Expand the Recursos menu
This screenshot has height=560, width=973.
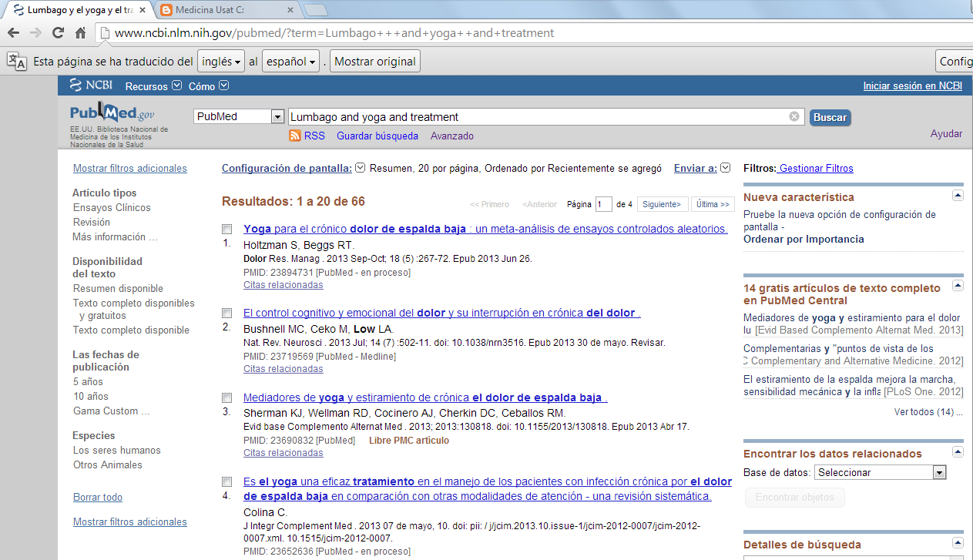click(153, 86)
